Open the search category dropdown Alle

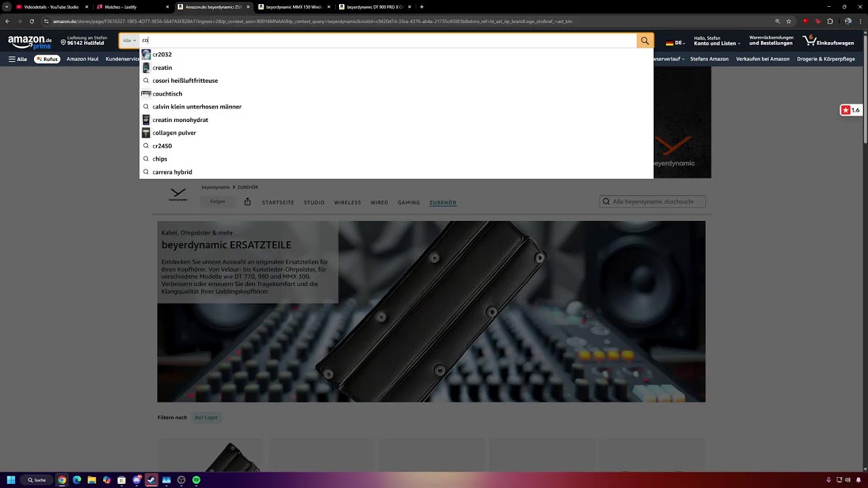pyautogui.click(x=130, y=41)
